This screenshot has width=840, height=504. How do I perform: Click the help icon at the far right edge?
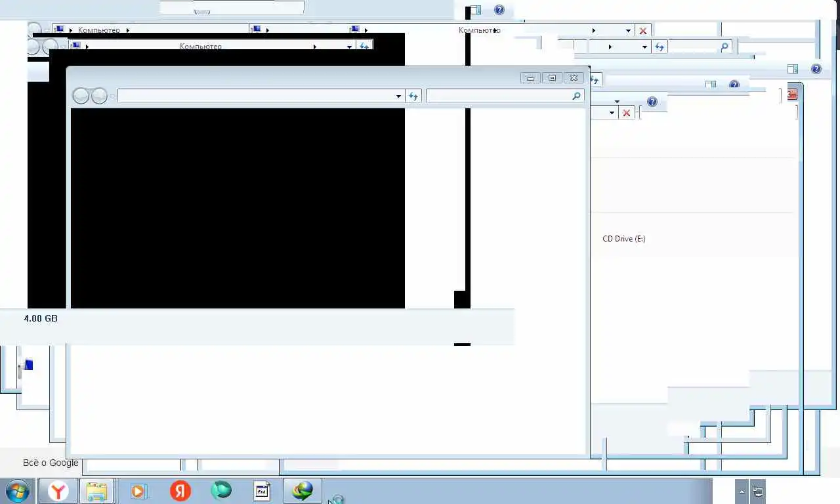click(816, 69)
